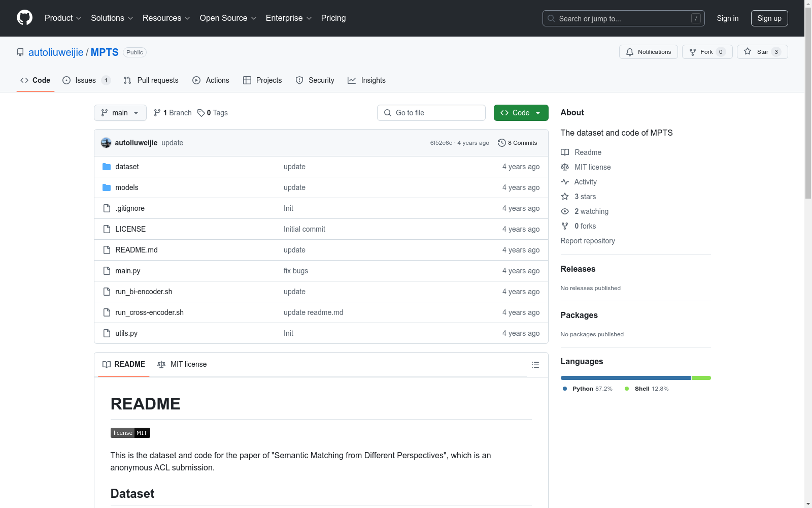The height and width of the screenshot is (508, 812).
Task: Click the Activity pulse icon
Action: tap(565, 182)
